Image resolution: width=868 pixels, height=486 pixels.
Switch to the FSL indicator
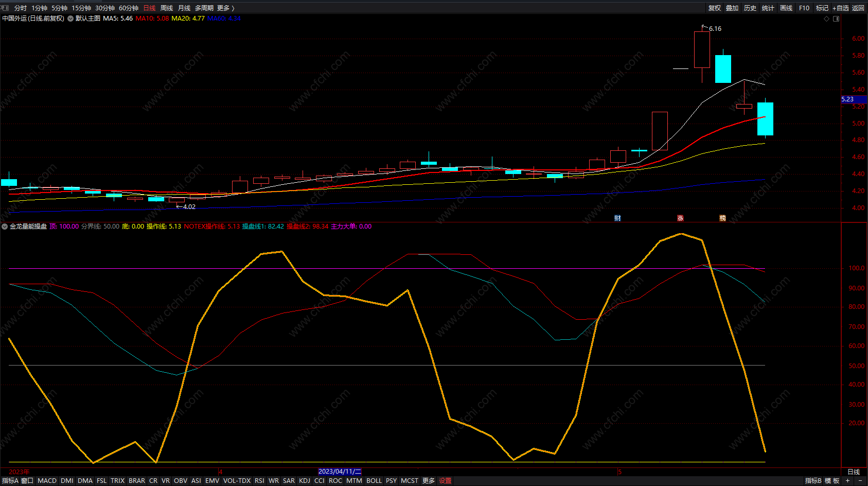pos(101,481)
